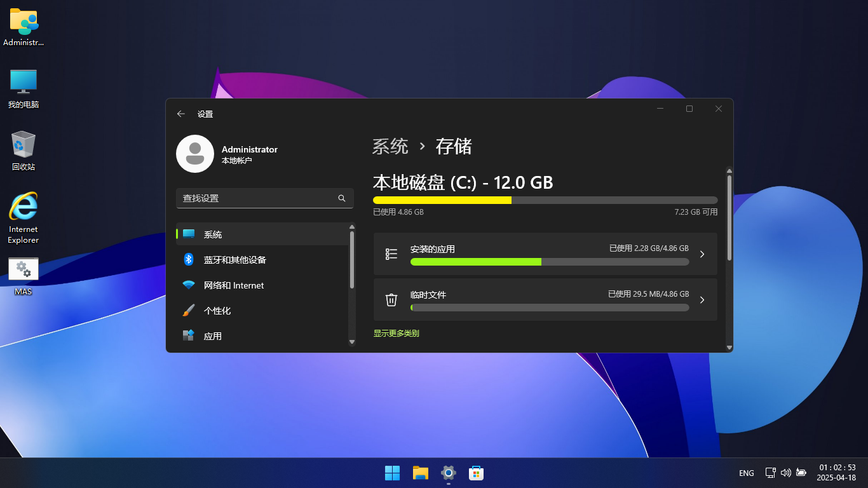Click the search magnifier icon
This screenshot has width=868, height=488.
pyautogui.click(x=342, y=198)
